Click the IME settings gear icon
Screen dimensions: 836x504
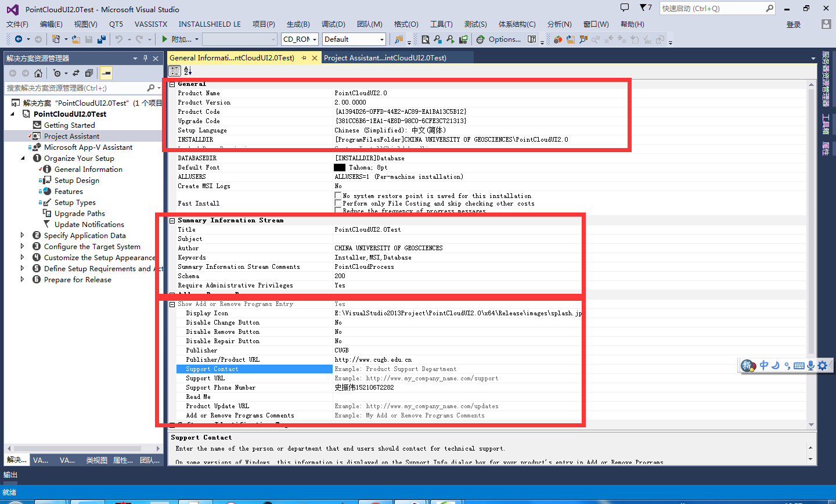823,365
